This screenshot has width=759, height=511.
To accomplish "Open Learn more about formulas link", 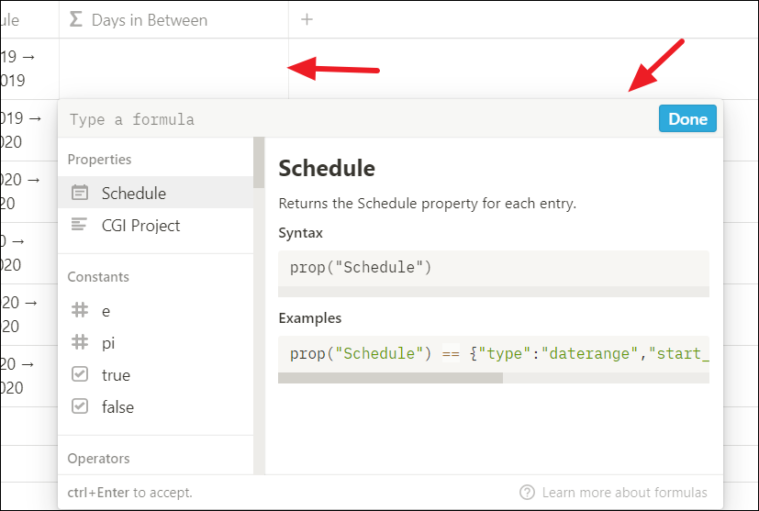I will coord(624,493).
